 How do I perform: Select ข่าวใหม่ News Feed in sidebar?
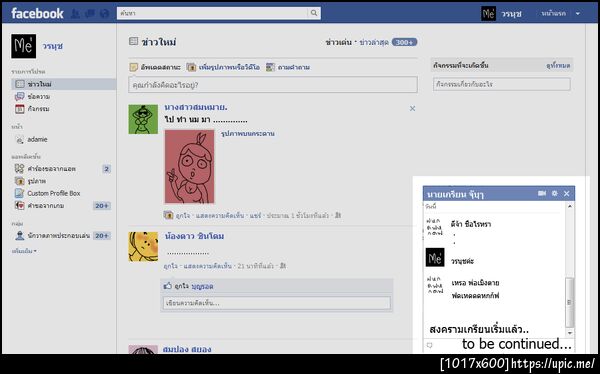click(x=64, y=84)
